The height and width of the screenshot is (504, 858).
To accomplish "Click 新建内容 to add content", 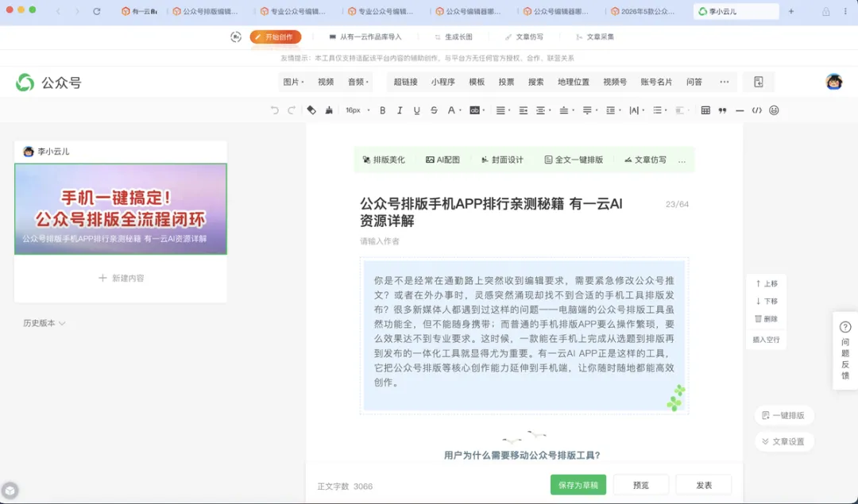I will pos(121,279).
